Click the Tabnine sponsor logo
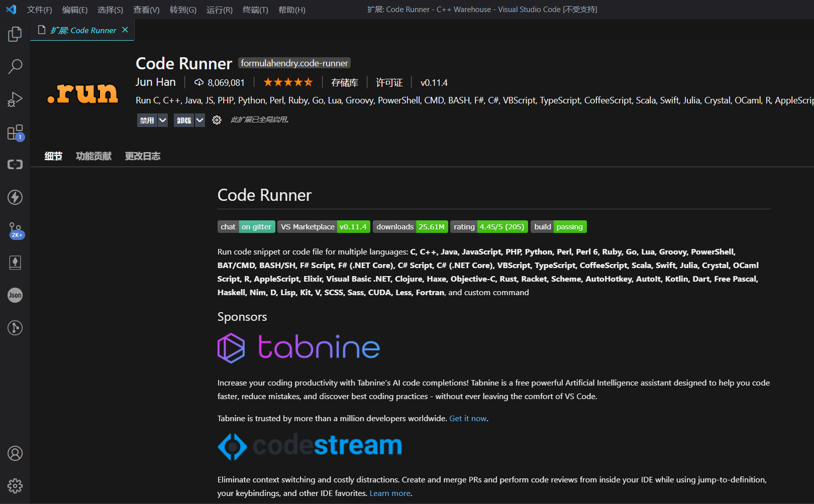Viewport: 814px width, 504px height. [x=298, y=348]
